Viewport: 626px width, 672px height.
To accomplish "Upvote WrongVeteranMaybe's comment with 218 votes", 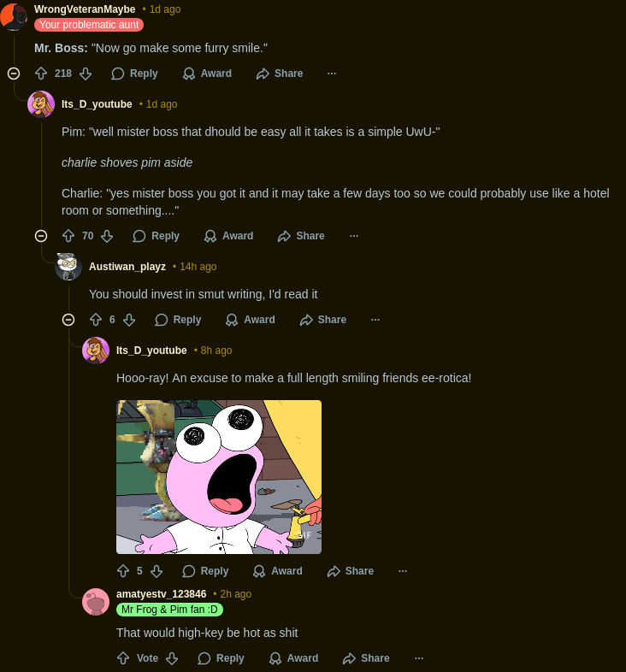I will [x=41, y=74].
